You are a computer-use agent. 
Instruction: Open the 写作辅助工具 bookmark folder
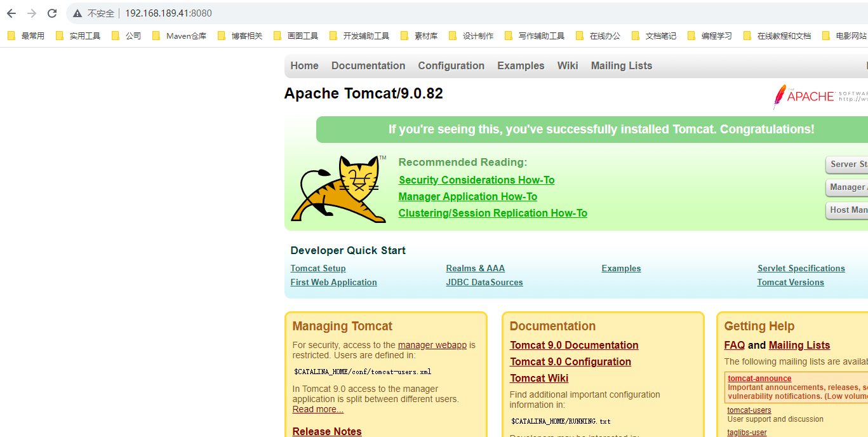click(535, 36)
